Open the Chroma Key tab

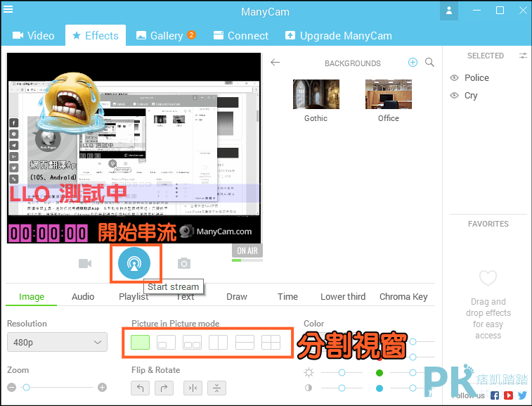pos(403,297)
